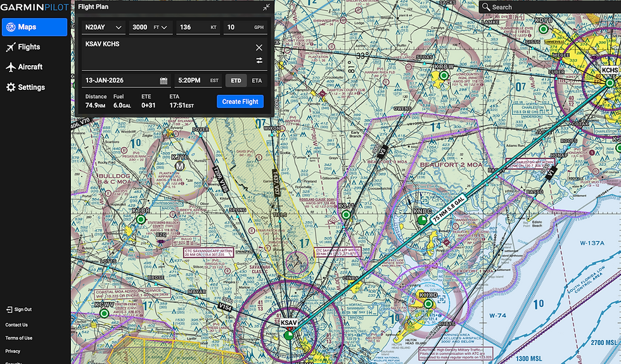The width and height of the screenshot is (621, 364).
Task: Edit the 3000 altitude value
Action: [x=140, y=27]
